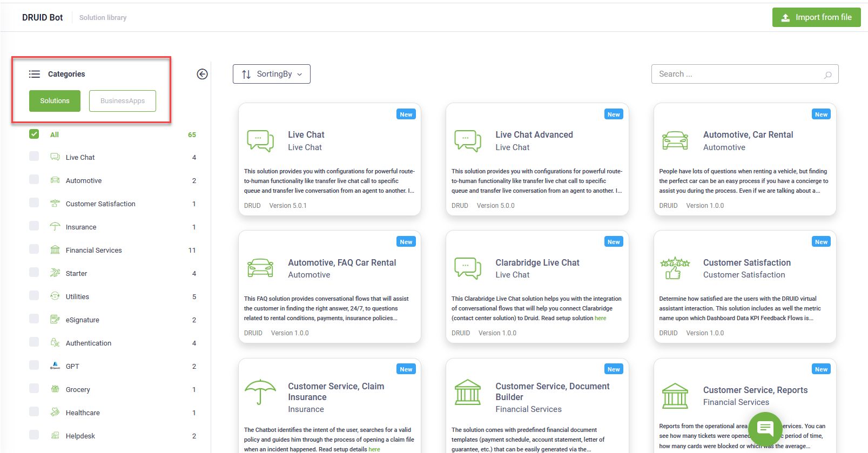This screenshot has width=868, height=453.
Task: Open the floating chat bubble icon
Action: [765, 429]
